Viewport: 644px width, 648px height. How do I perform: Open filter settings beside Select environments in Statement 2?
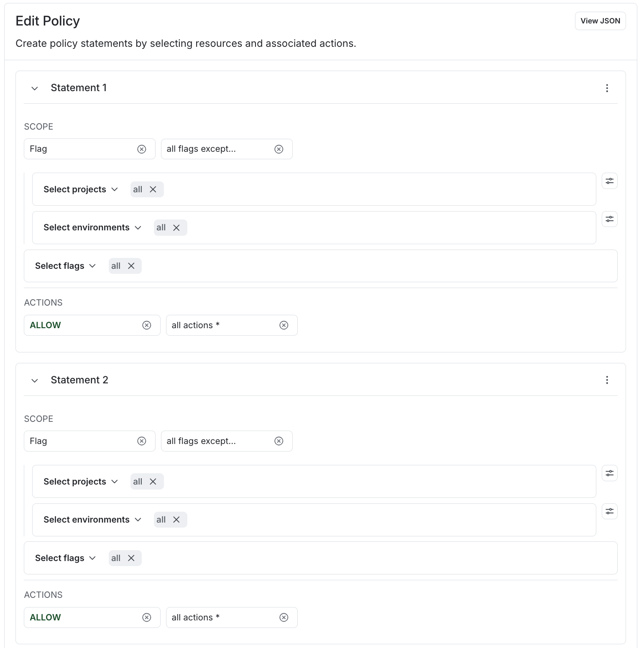tap(609, 511)
